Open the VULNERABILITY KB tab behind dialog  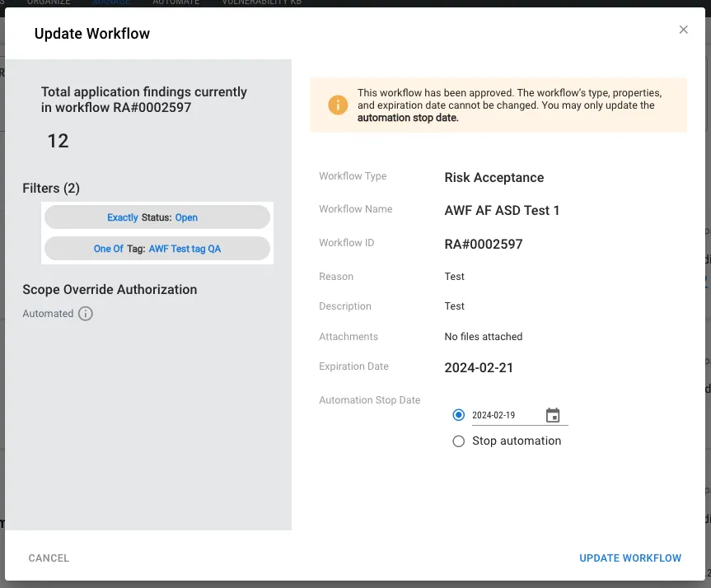(262, 2)
